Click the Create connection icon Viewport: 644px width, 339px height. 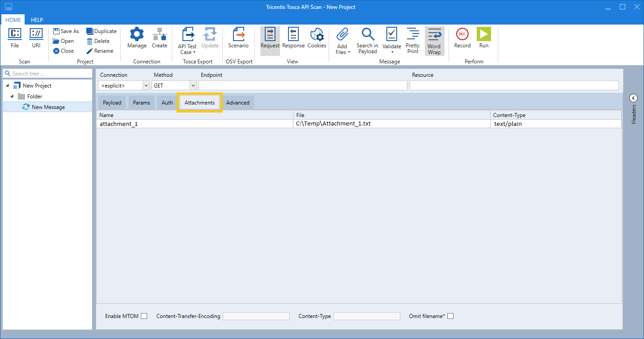point(159,34)
